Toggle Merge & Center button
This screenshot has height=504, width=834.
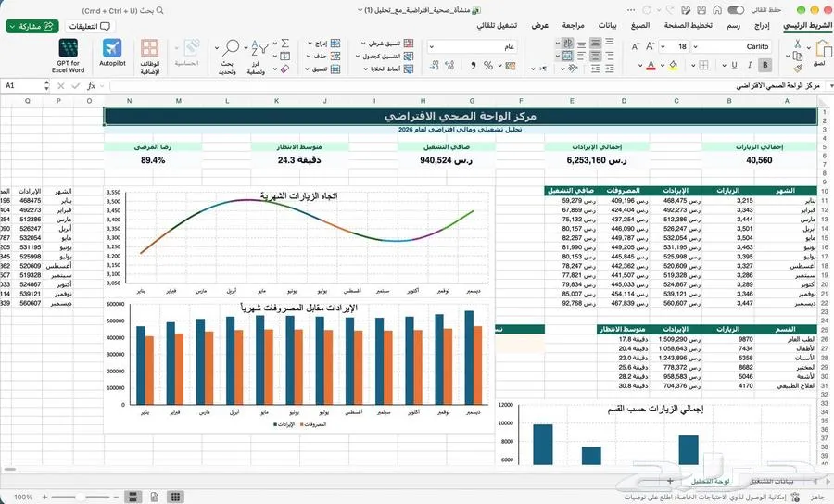[x=567, y=56]
